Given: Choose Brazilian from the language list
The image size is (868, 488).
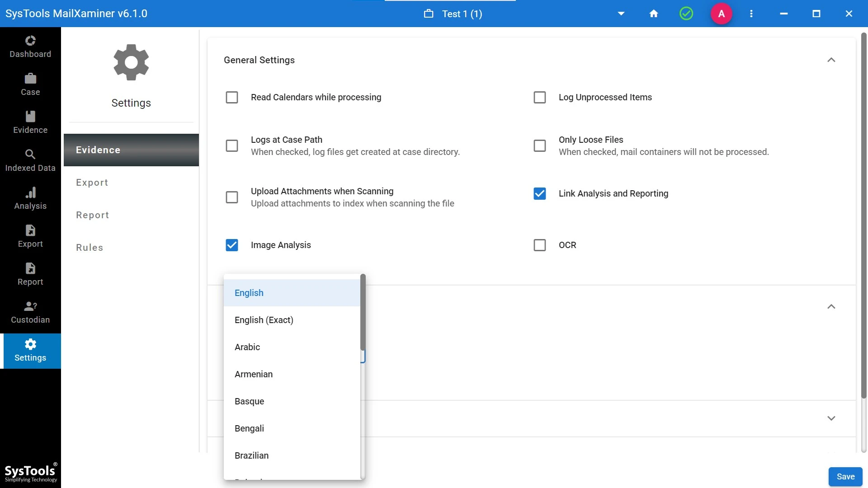Looking at the screenshot, I should (x=292, y=455).
